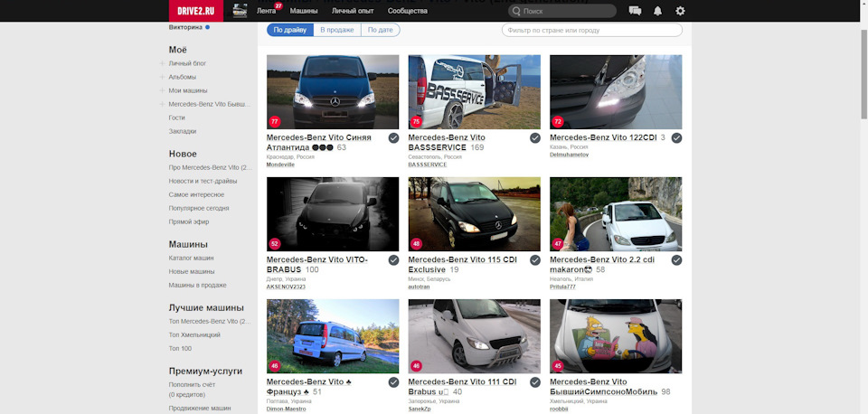This screenshot has width=868, height=414.
Task: Click rating badge 72 on Vito 122CDI photo
Action: pyautogui.click(x=558, y=122)
